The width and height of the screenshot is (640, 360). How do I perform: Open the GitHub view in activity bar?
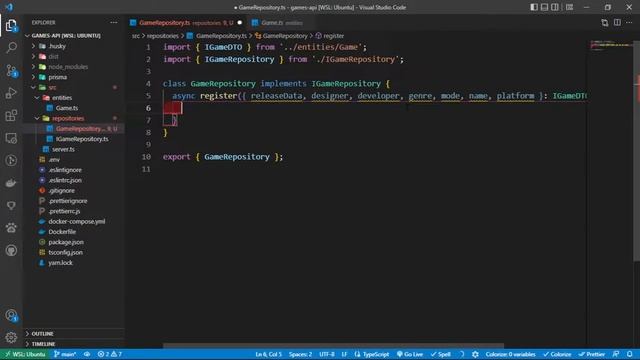[x=11, y=250]
